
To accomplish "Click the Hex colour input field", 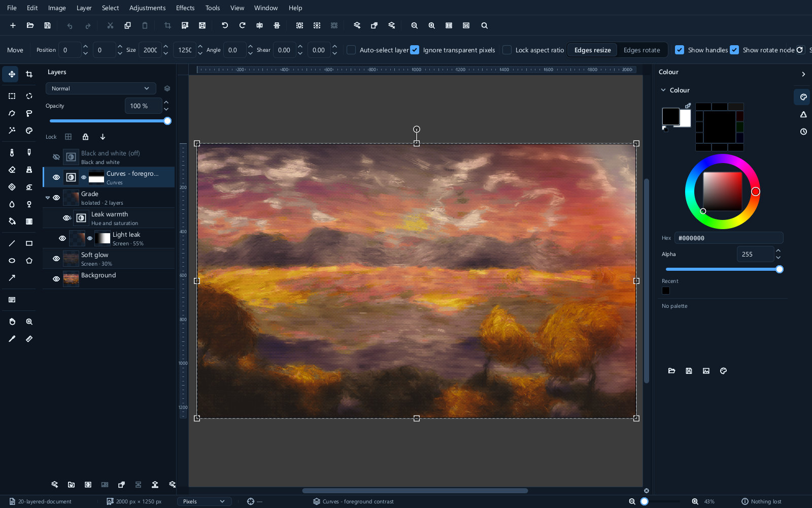I will 729,238.
